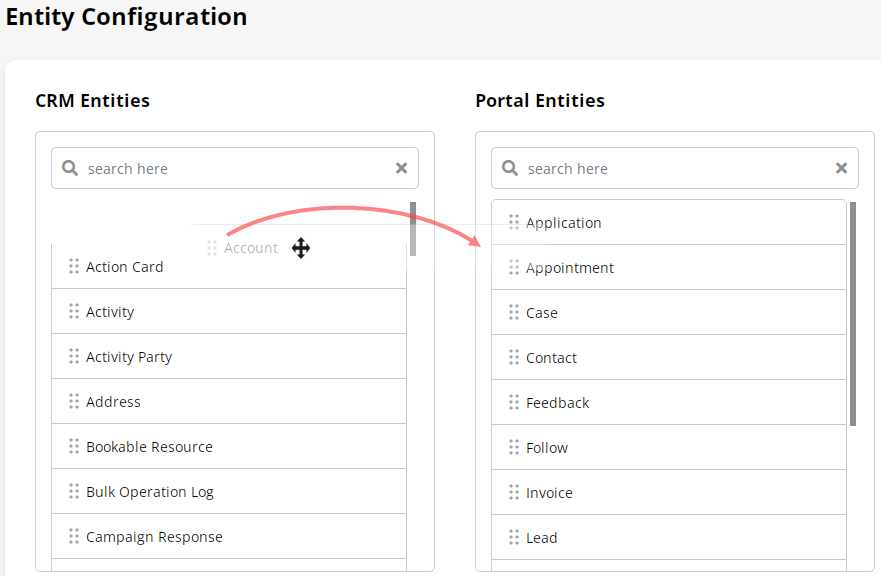Click drag handle icon beside Action Card
The width and height of the screenshot is (881, 576).
pos(74,266)
